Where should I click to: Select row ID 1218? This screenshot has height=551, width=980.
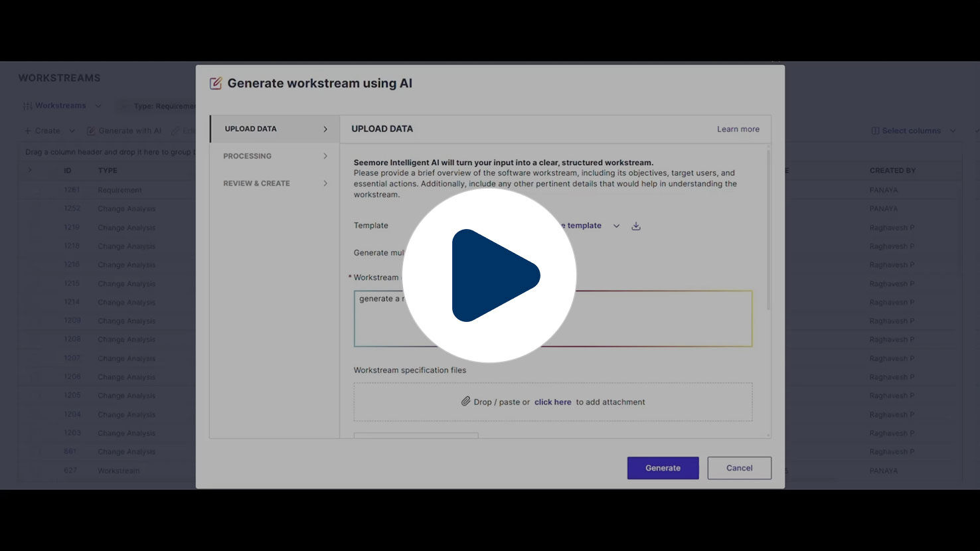72,246
